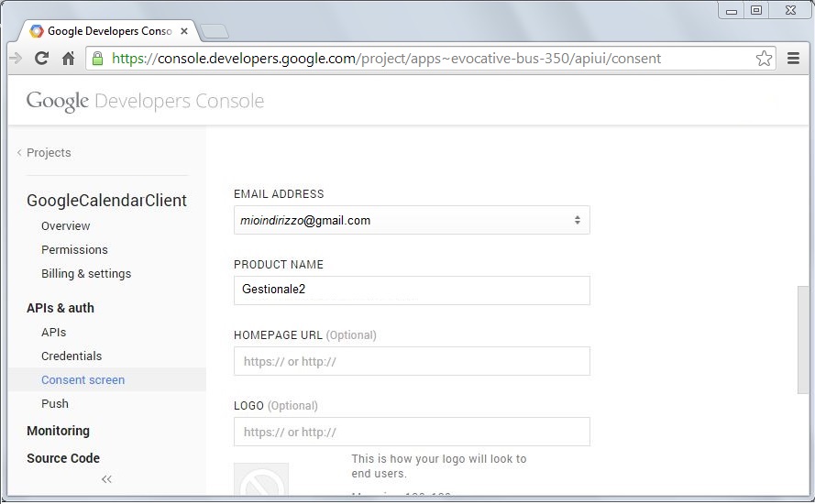Minimize the browser window
Viewport: 815px width, 504px height.
732,11
